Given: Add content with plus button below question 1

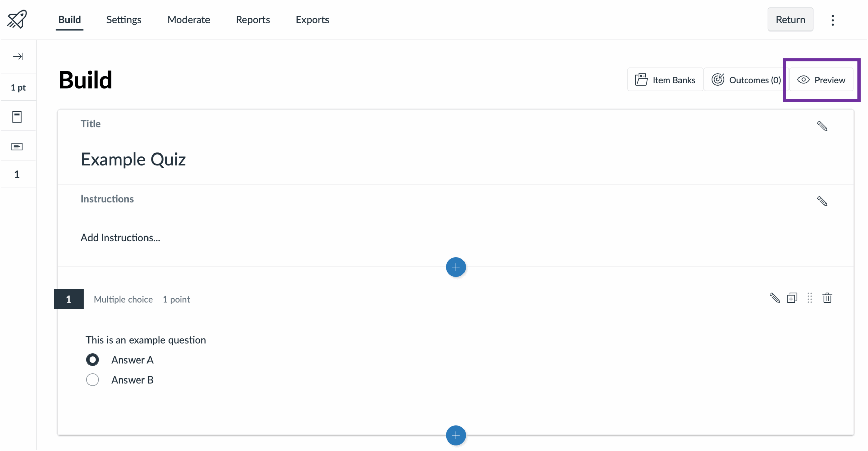Looking at the screenshot, I should click(456, 435).
